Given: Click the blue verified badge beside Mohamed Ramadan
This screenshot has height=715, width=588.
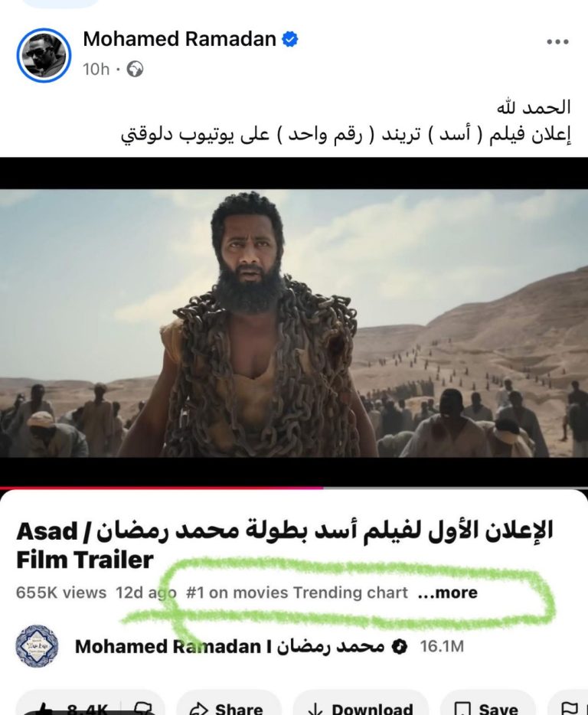Looking at the screenshot, I should (x=289, y=39).
